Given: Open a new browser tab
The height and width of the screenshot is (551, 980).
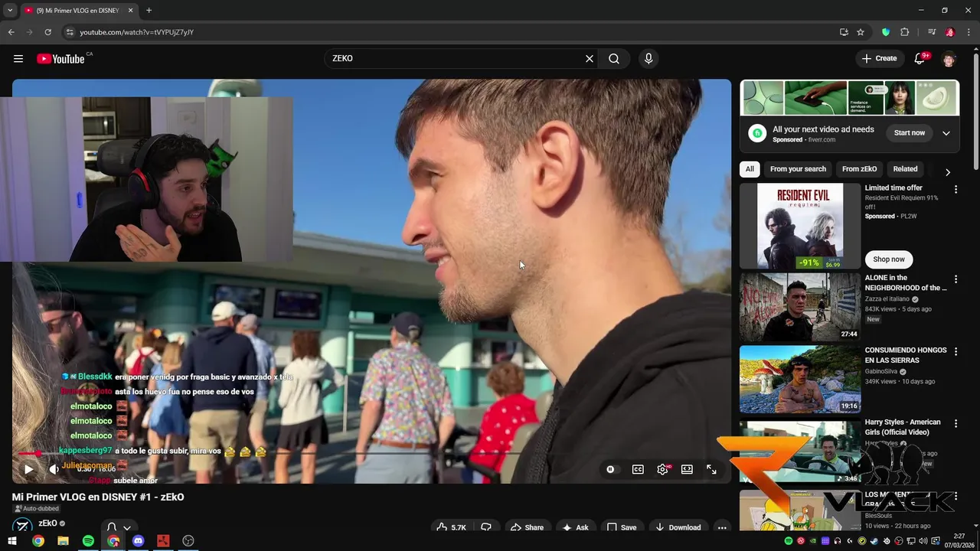Looking at the screenshot, I should click(149, 11).
